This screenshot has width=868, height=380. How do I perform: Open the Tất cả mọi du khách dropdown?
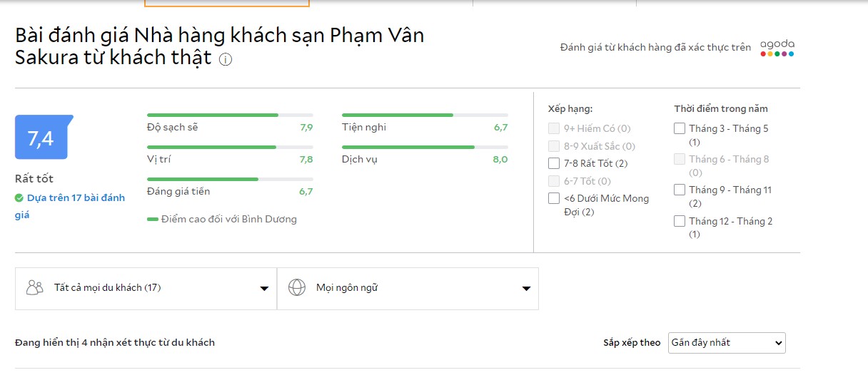coord(146,288)
